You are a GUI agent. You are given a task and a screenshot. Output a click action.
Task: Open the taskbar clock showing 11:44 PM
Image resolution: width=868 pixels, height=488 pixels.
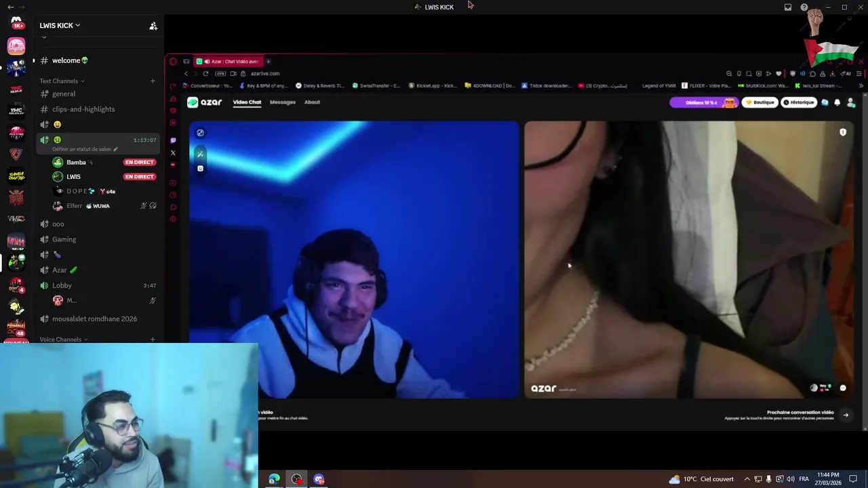click(x=829, y=479)
